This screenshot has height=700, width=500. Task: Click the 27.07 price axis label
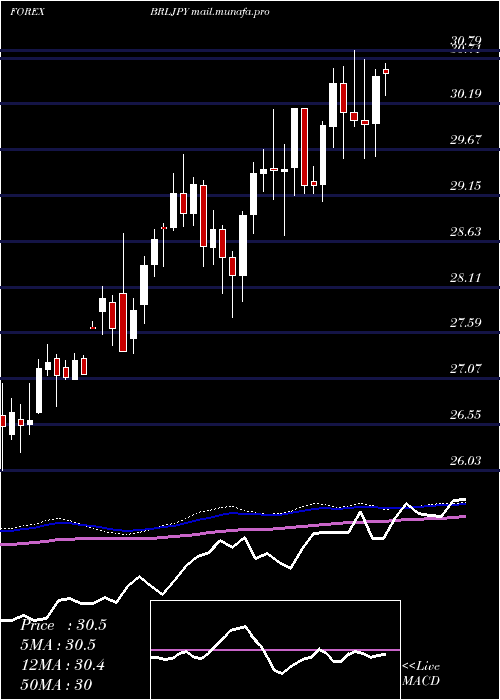click(x=466, y=369)
